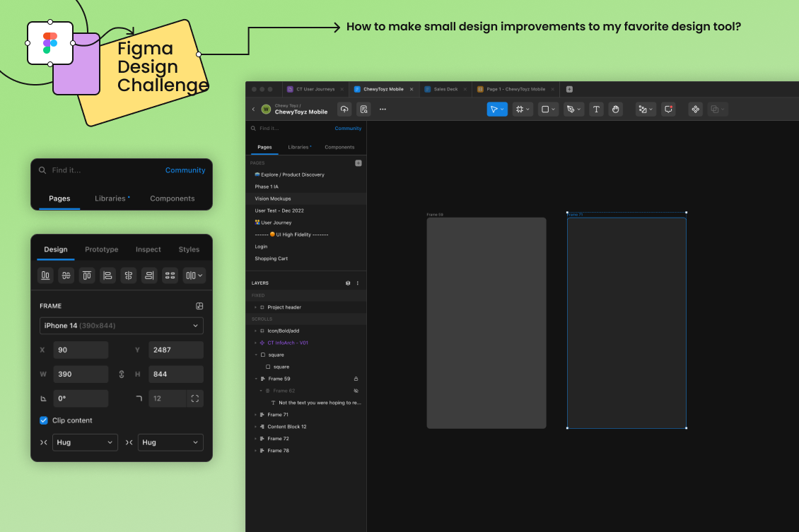Select the Vision Mockups page
The image size is (799, 532).
pos(305,199)
